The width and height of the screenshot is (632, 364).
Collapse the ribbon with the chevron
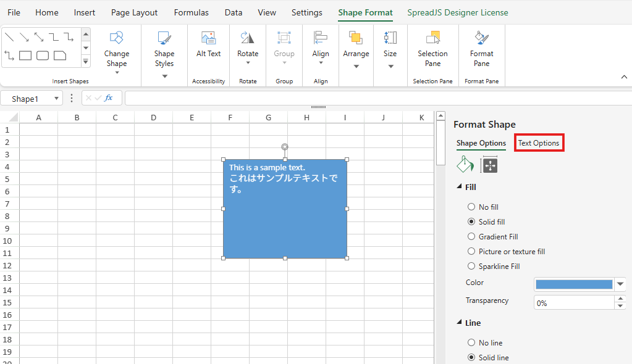(624, 77)
